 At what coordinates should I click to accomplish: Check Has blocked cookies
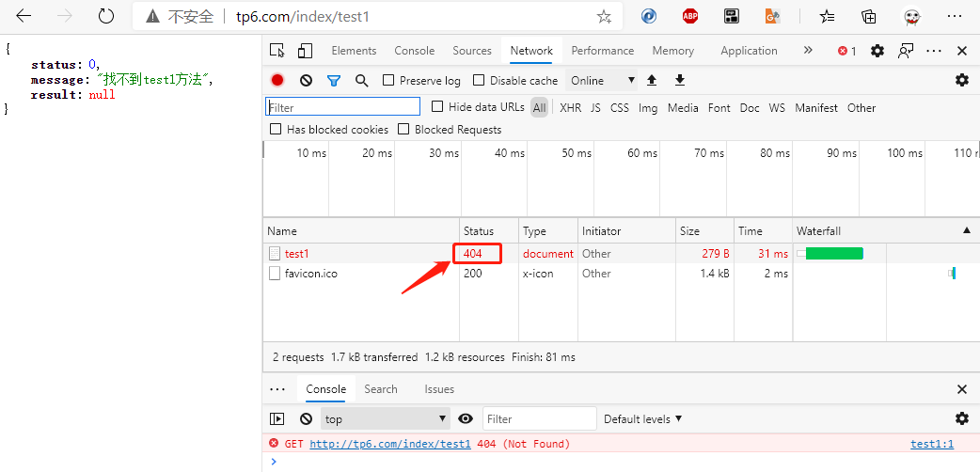[x=275, y=130]
